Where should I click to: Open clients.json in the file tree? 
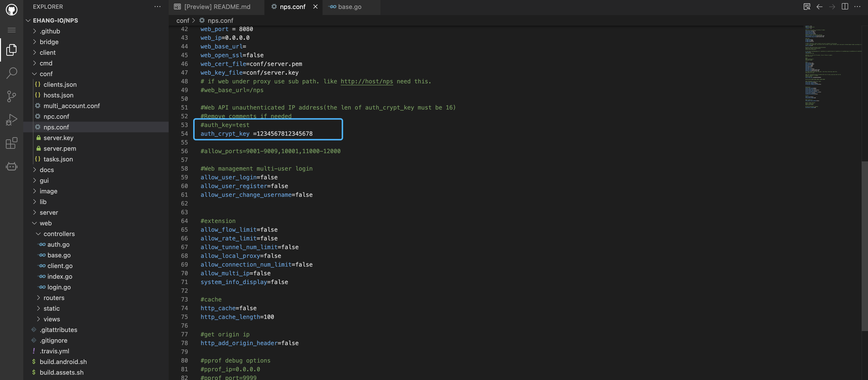pyautogui.click(x=60, y=85)
